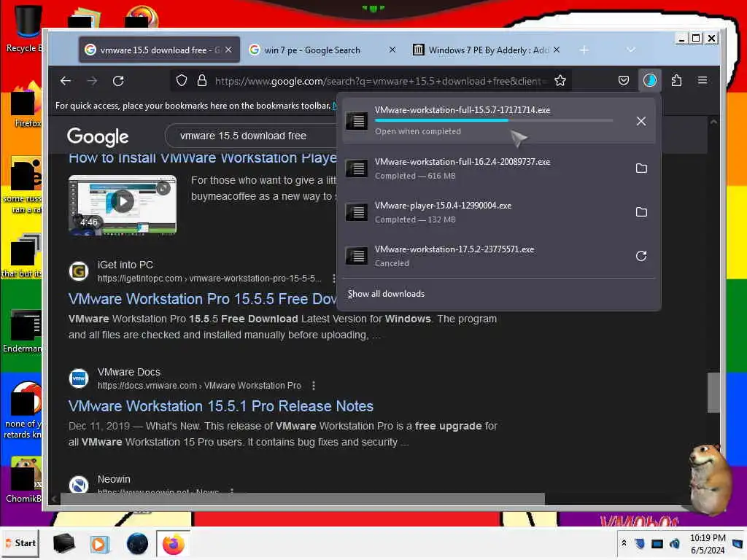Select the VMware-player-15.0.4-12990004.exe download entry

point(499,212)
